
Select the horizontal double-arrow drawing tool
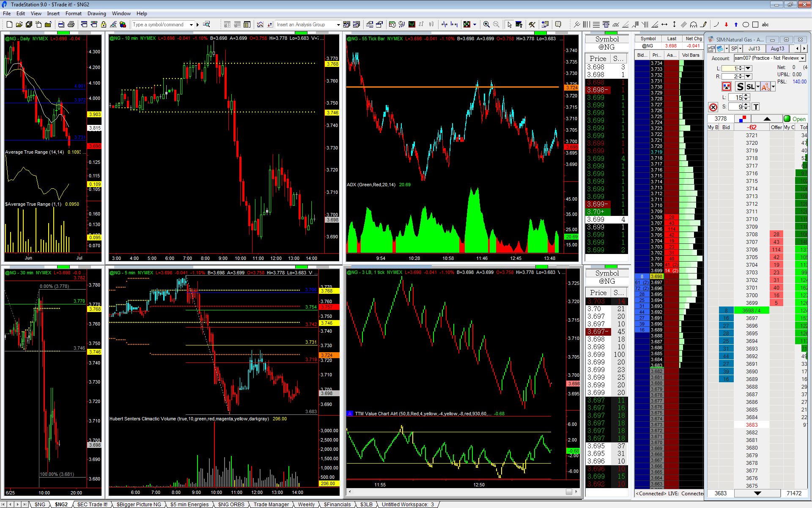[664, 25]
